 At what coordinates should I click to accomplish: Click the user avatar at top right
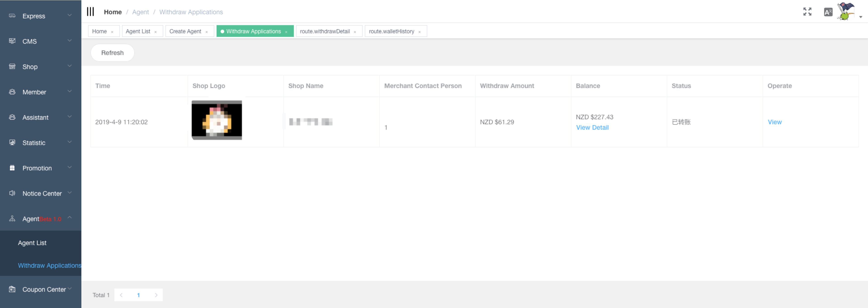click(x=846, y=12)
